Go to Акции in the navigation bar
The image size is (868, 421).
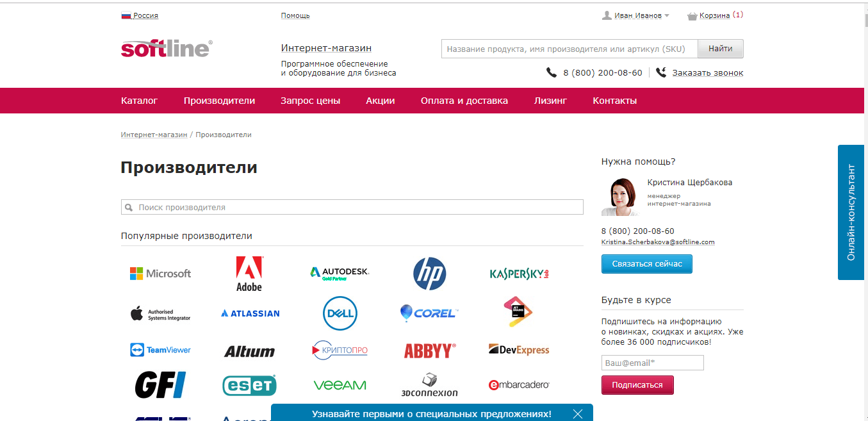pos(381,101)
